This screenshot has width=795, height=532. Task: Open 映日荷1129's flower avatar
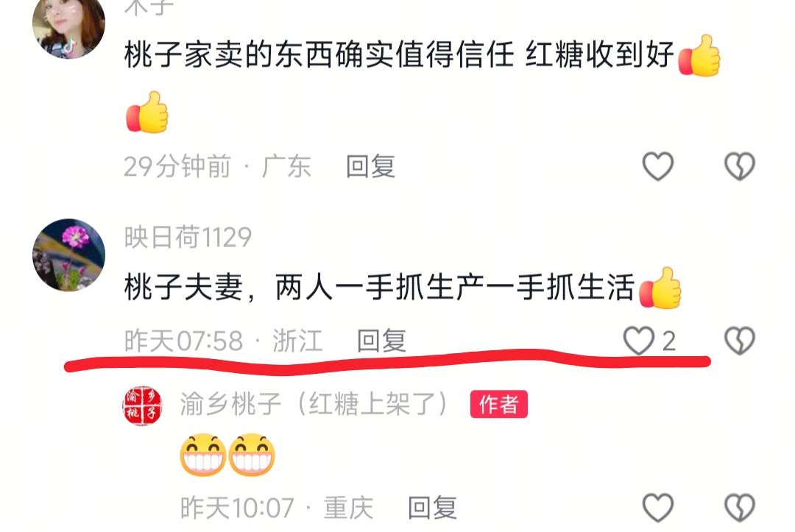click(x=69, y=255)
